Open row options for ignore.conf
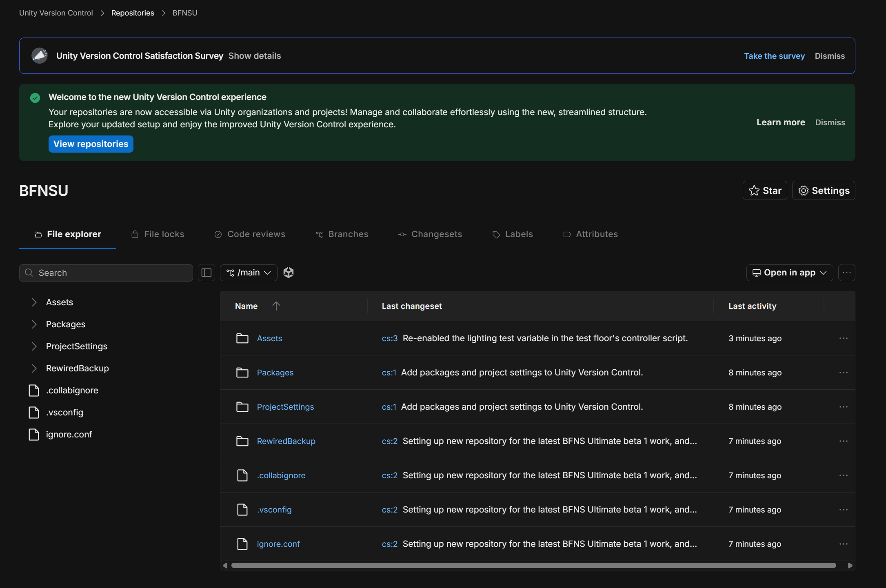Image resolution: width=886 pixels, height=588 pixels. pos(843,544)
